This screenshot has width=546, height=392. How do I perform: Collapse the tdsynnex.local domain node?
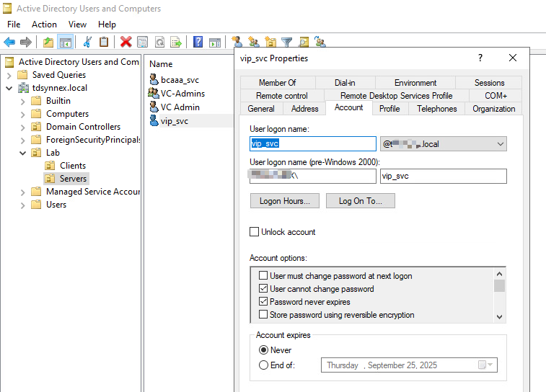(9, 88)
